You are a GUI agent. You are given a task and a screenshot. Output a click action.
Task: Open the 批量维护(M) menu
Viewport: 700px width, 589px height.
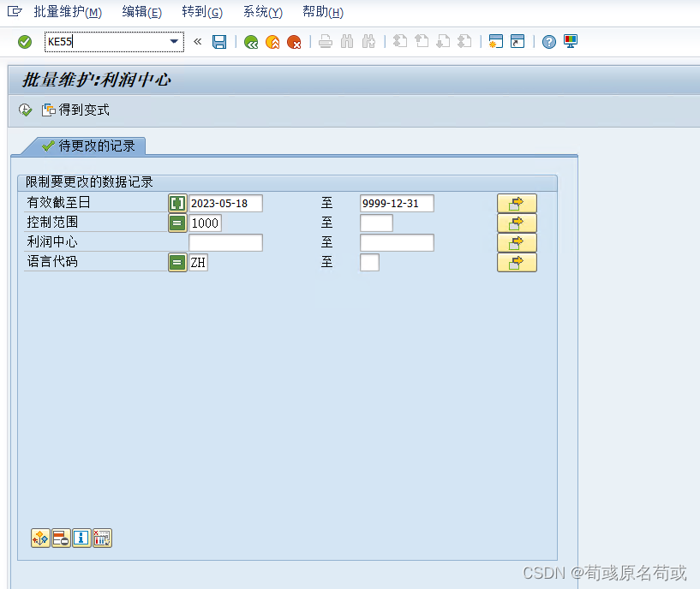68,12
